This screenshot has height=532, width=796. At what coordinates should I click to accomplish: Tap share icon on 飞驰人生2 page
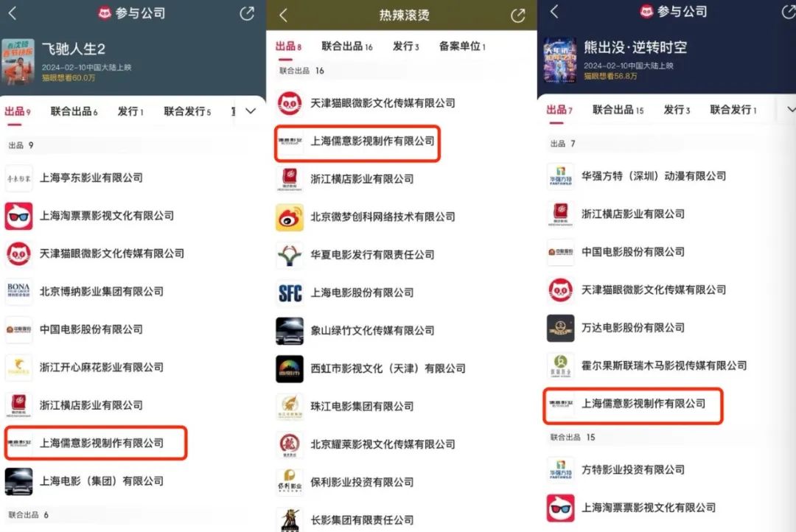click(247, 13)
